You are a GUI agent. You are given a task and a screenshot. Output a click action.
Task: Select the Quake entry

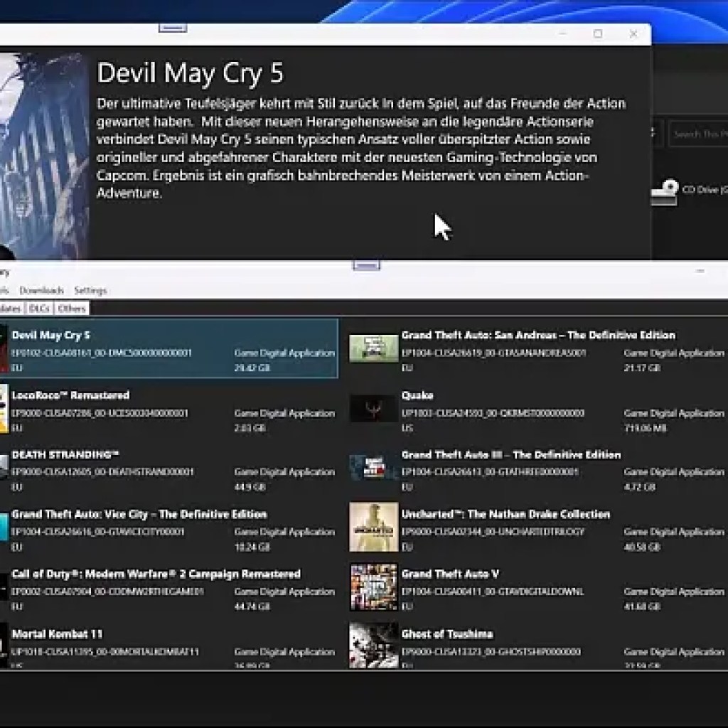click(539, 409)
